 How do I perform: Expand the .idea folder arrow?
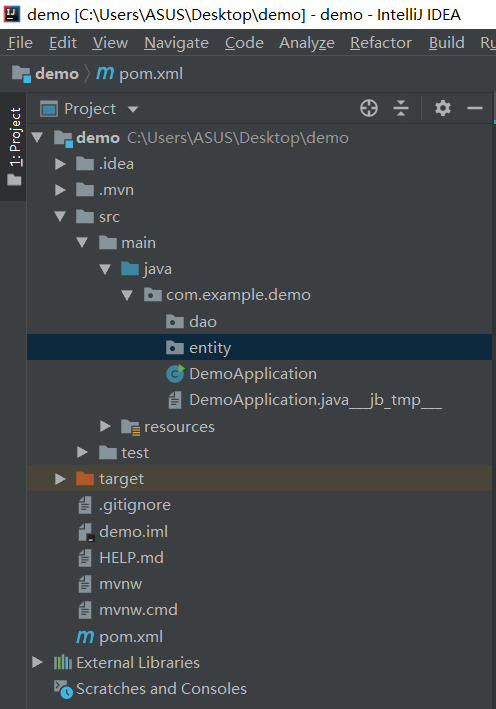[x=60, y=164]
